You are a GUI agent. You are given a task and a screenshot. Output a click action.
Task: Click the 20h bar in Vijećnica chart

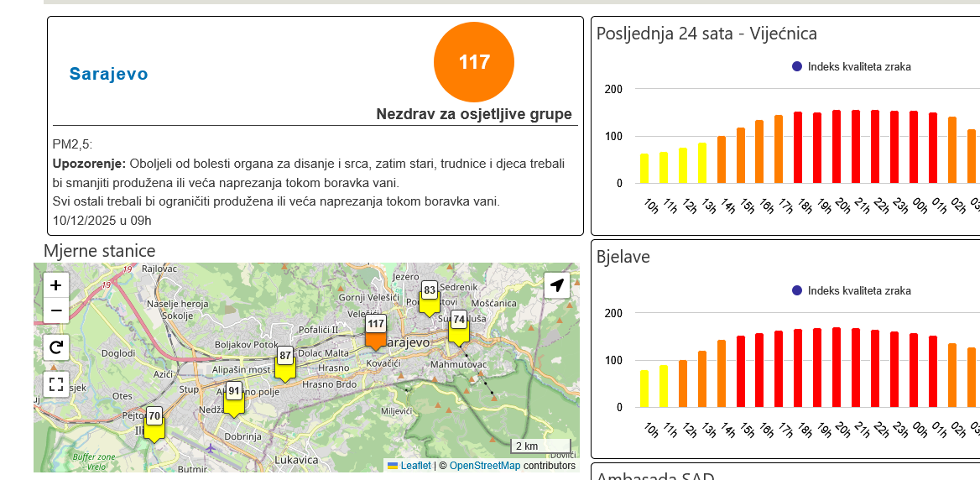837,146
